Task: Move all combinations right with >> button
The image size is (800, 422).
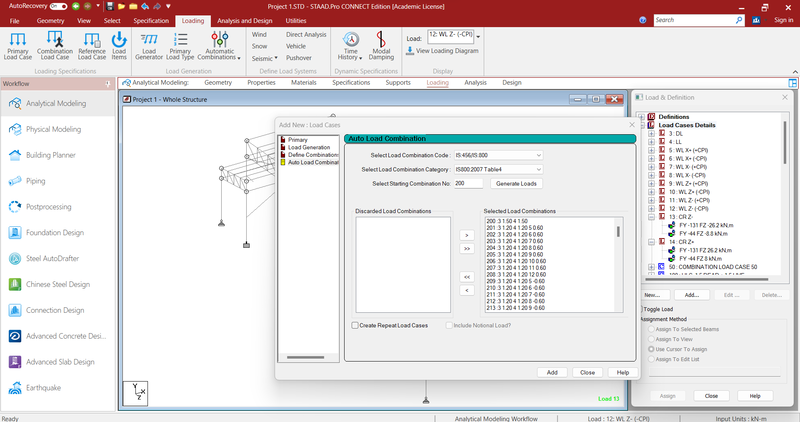Action: pyautogui.click(x=467, y=249)
